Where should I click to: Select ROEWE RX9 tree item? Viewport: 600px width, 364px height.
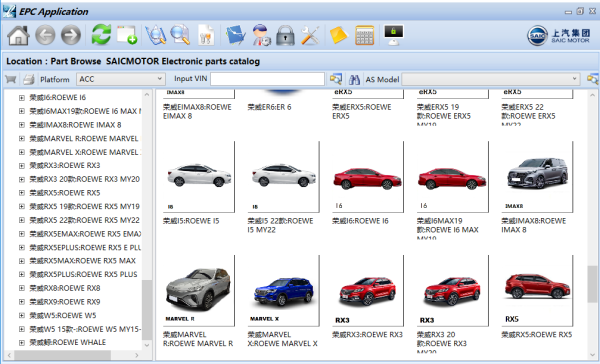coord(65,302)
